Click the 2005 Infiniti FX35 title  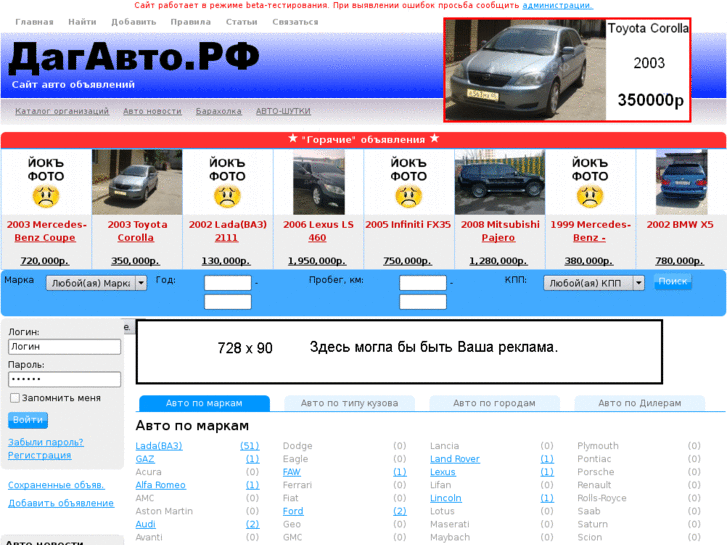(408, 224)
